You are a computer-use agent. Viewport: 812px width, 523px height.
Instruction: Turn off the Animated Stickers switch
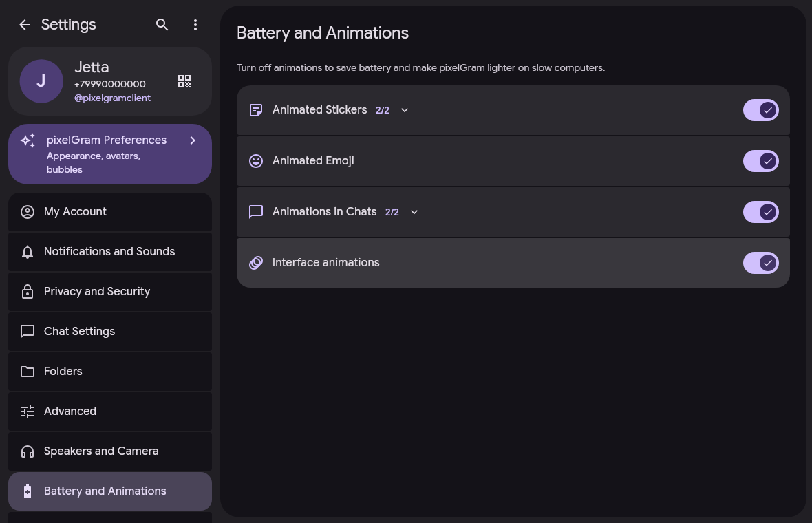pos(760,110)
